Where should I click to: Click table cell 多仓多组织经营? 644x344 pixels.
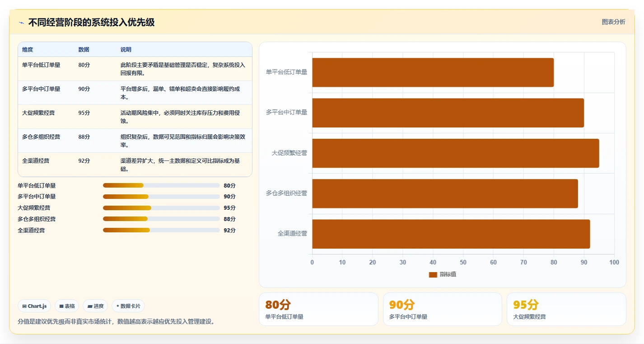41,137
